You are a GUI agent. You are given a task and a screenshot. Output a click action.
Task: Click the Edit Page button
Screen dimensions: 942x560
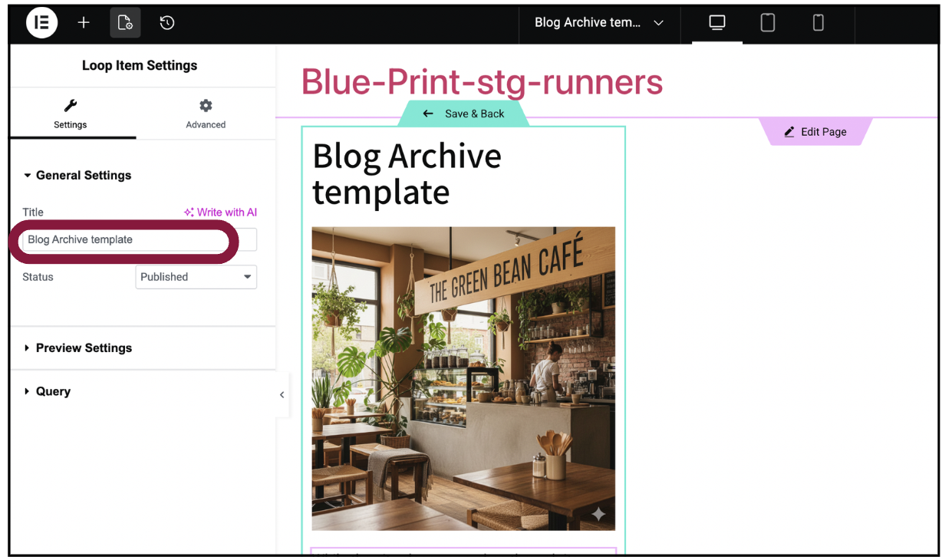tap(815, 132)
